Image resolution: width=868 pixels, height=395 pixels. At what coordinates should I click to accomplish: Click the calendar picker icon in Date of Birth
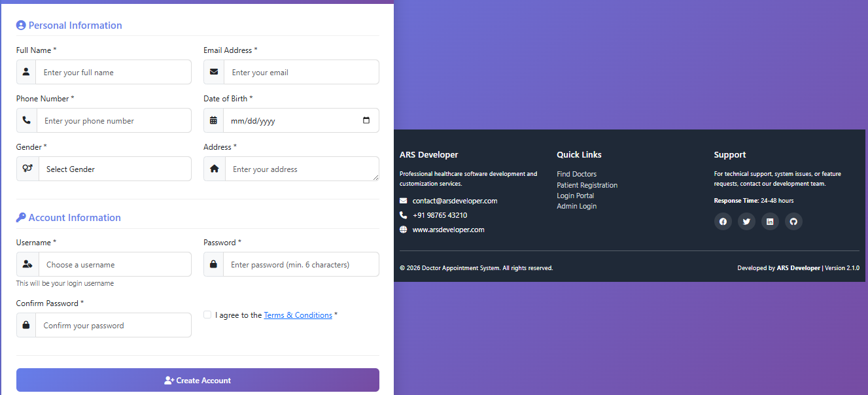pos(366,120)
